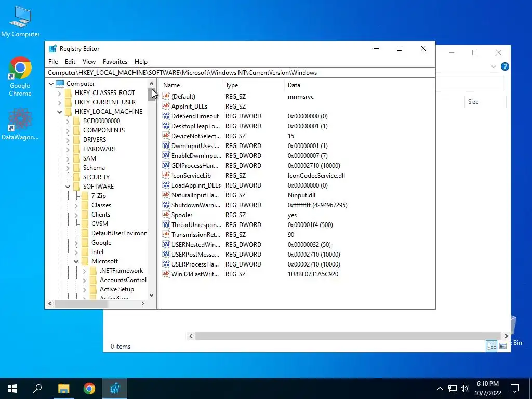Select the AccountsControl key
Image resolution: width=532 pixels, height=399 pixels.
click(123, 280)
